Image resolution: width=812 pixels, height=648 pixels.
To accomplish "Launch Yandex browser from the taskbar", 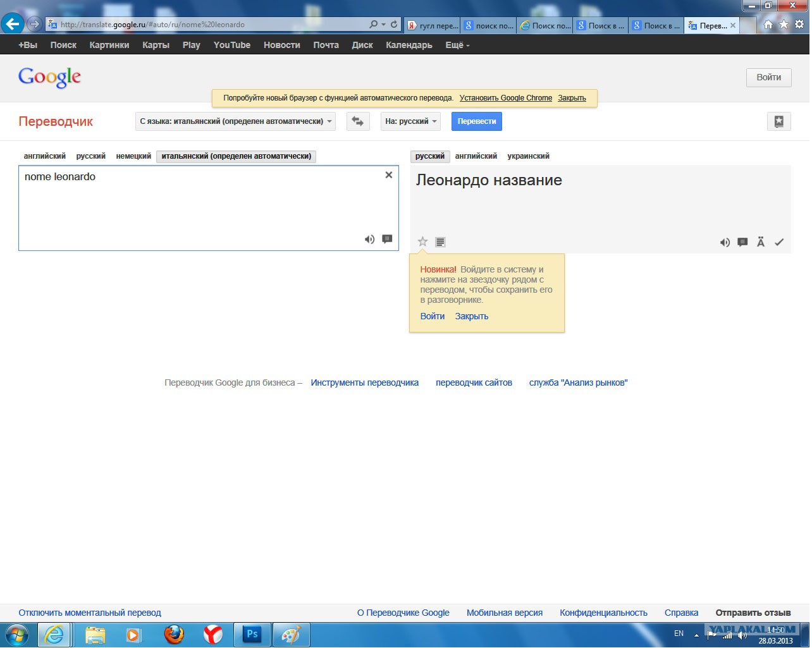I will [x=212, y=635].
